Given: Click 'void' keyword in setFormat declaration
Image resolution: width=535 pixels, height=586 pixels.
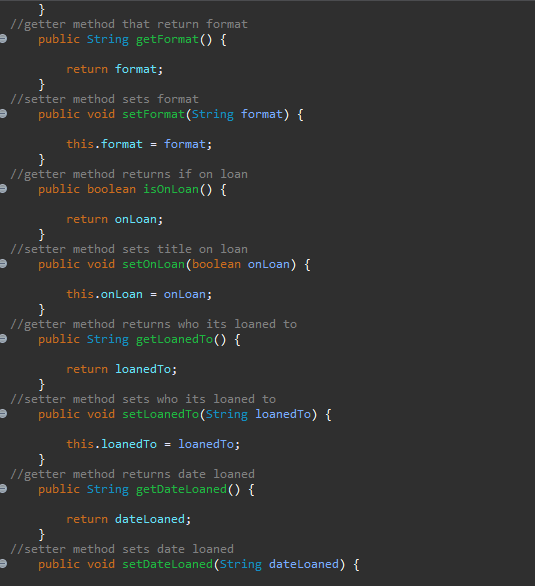Looking at the screenshot, I should point(101,114).
